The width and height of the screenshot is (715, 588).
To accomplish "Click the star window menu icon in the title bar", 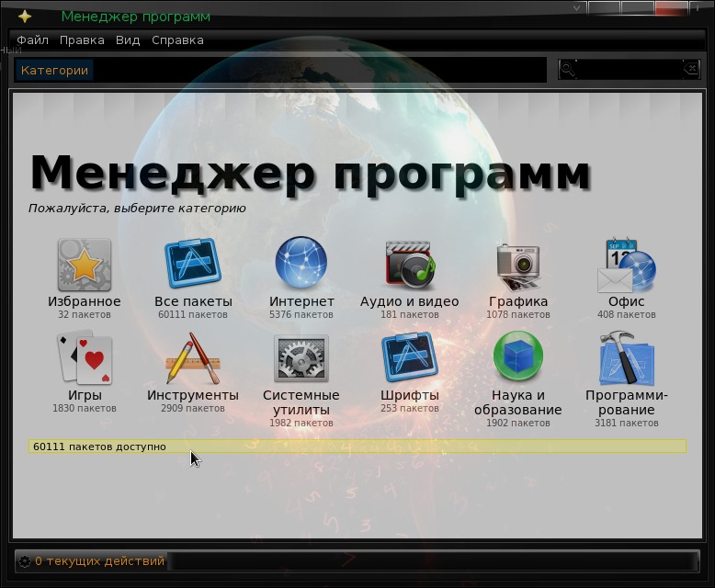I will coord(25,17).
